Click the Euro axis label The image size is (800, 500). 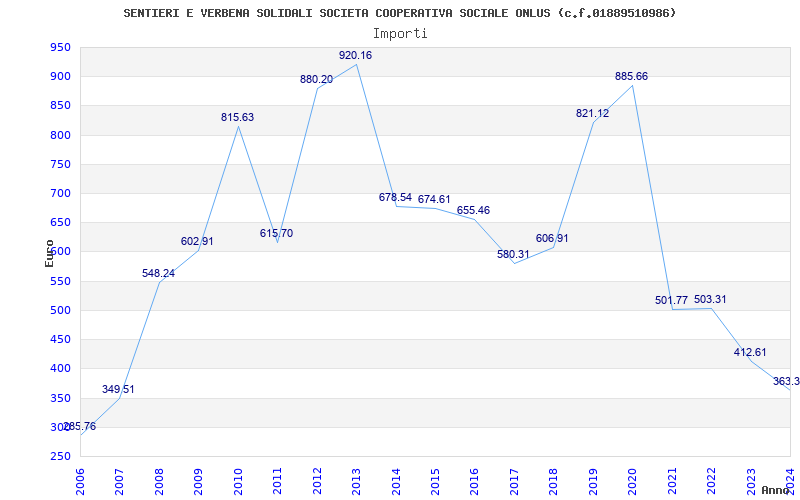(x=49, y=253)
